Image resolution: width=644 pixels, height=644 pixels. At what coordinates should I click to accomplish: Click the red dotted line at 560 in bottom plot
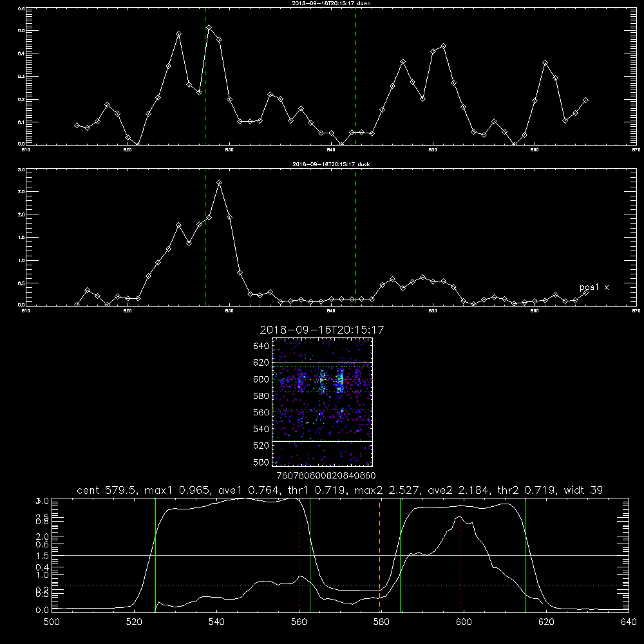click(299, 554)
